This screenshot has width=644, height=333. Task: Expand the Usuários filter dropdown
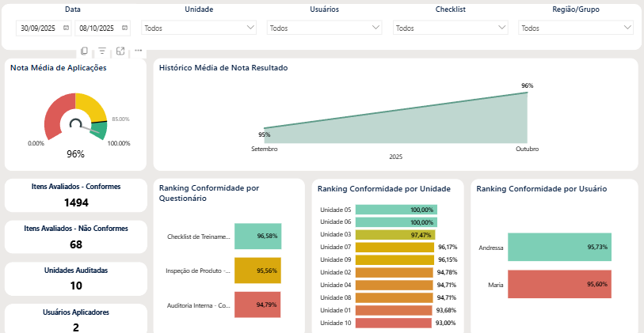pos(325,28)
